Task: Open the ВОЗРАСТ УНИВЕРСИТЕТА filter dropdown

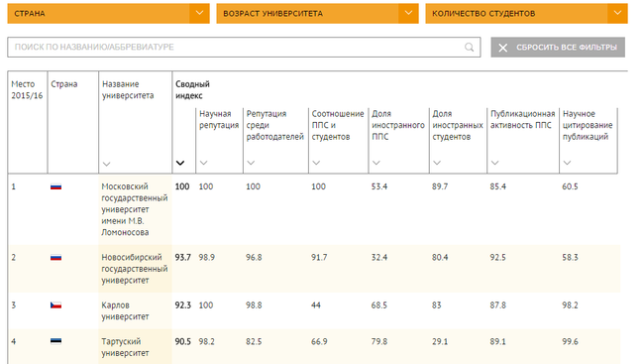Action: point(317,14)
